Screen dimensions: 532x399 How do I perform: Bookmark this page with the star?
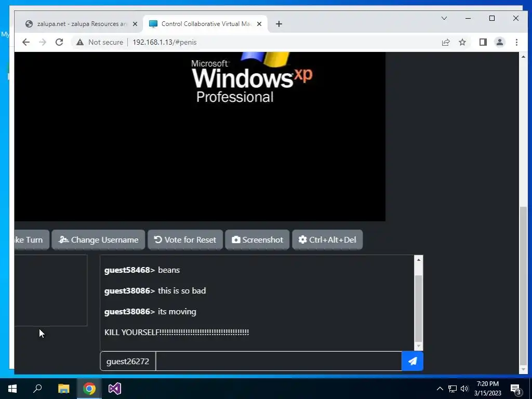pos(462,42)
